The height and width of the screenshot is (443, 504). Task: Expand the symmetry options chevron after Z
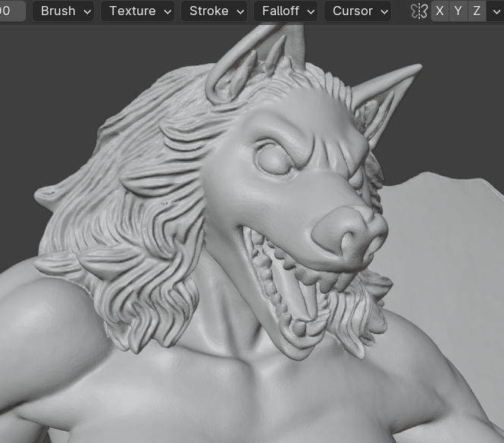coord(496,11)
